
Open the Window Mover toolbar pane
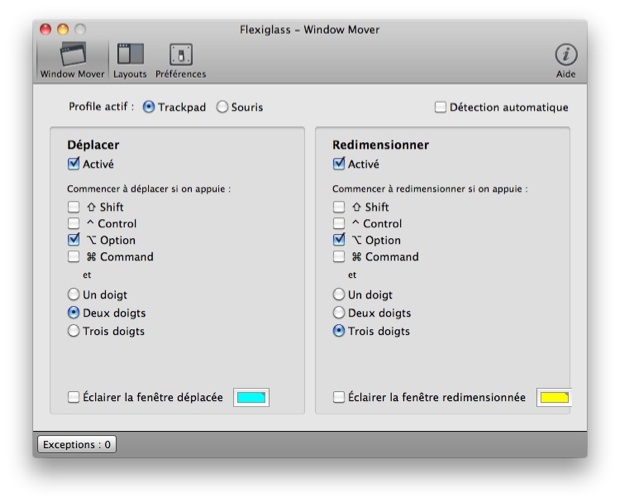72,61
